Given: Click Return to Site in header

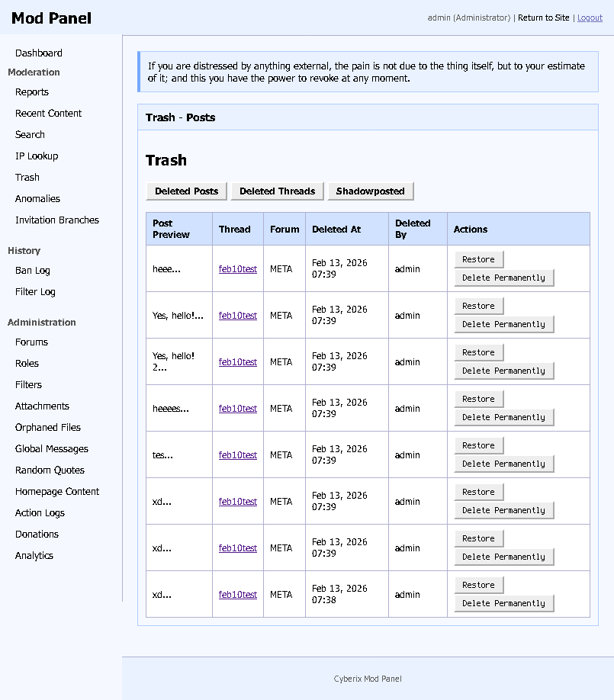Looking at the screenshot, I should tap(543, 18).
